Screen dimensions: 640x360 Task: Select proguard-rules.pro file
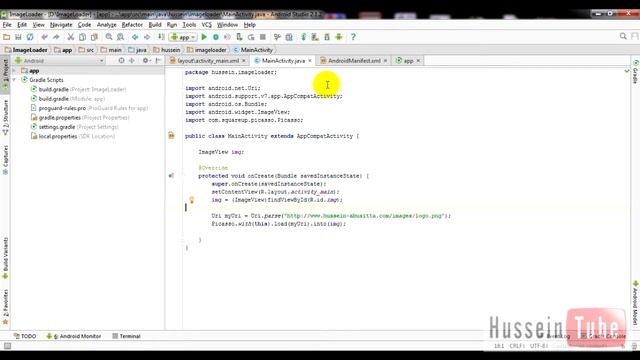click(x=89, y=108)
